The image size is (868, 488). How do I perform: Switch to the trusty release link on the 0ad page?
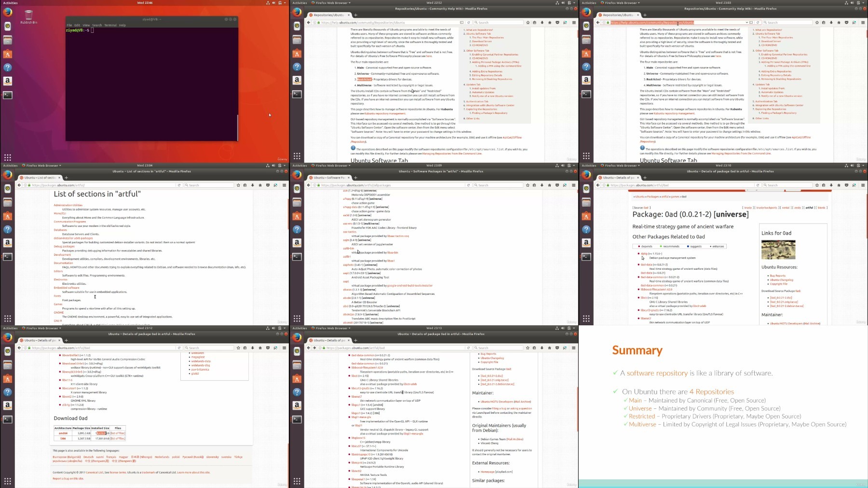click(x=748, y=208)
